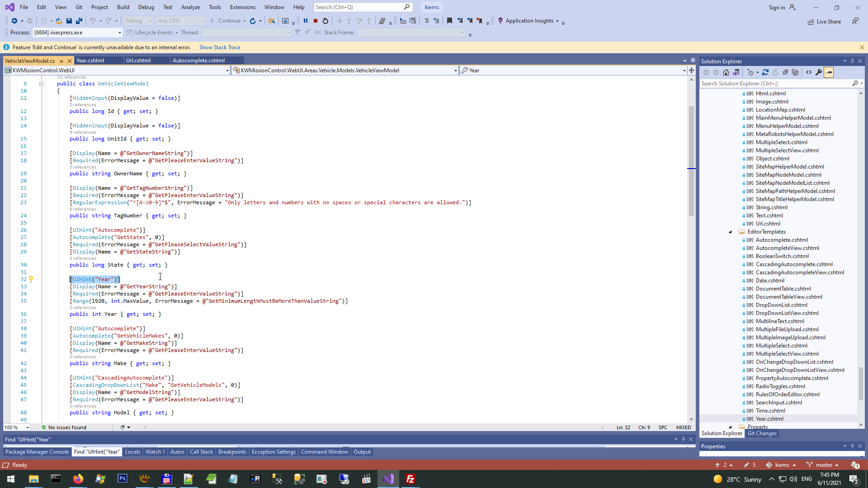Click the Show Stack Trace link
This screenshot has width=868, height=488.
coord(220,47)
